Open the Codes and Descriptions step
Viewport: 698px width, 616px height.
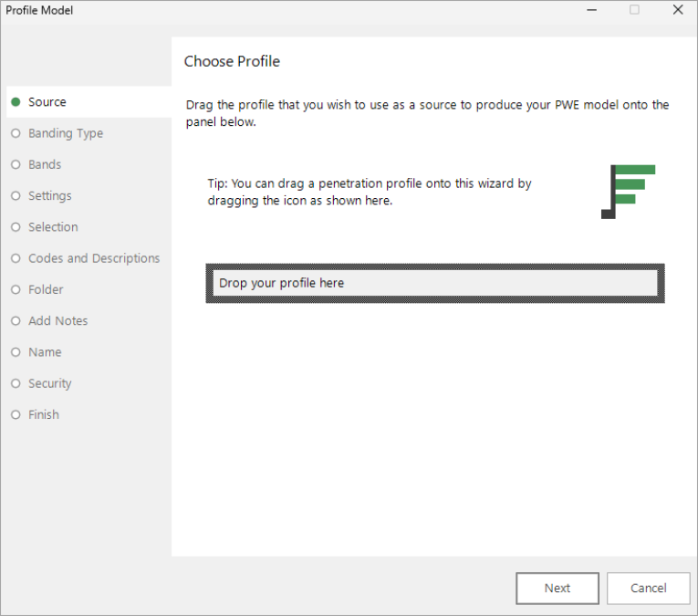pyautogui.click(x=93, y=258)
